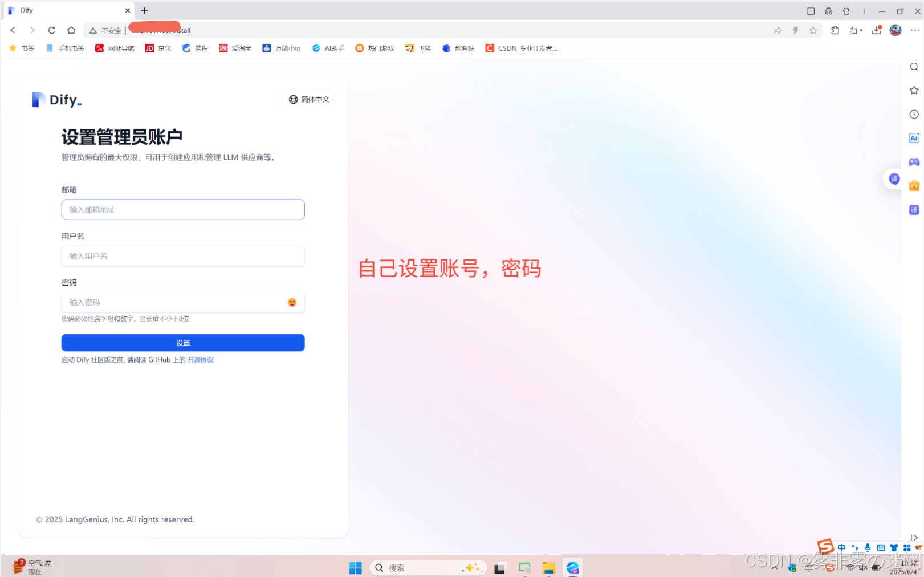
Task: Open the sidebar orange toolbox icon
Action: 914,186
